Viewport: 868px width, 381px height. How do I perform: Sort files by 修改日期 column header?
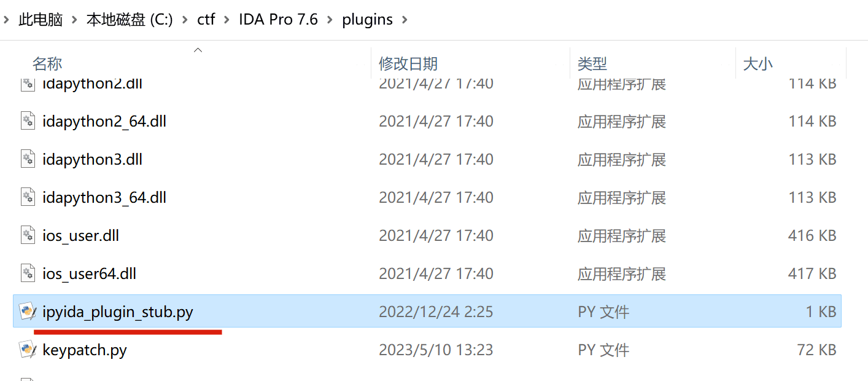408,63
